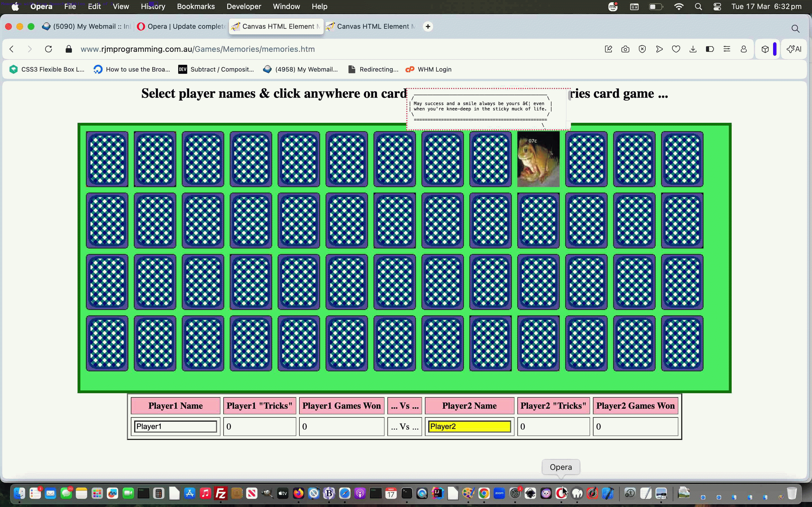Image resolution: width=812 pixels, height=507 pixels.
Task: Launch Zoom from the Dock
Action: pos(499,493)
